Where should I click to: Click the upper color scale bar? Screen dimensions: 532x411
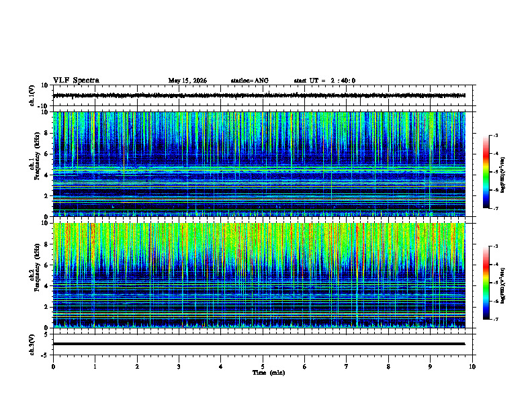click(486, 172)
